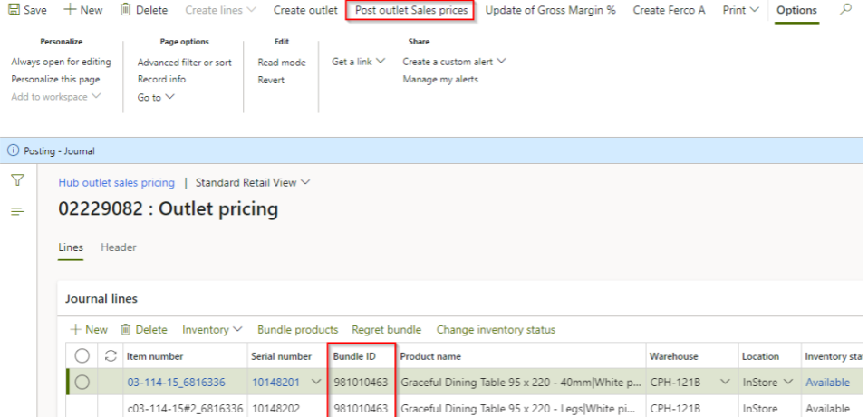This screenshot has height=417, width=868.
Task: Switch to the Header tab
Action: pos(118,247)
